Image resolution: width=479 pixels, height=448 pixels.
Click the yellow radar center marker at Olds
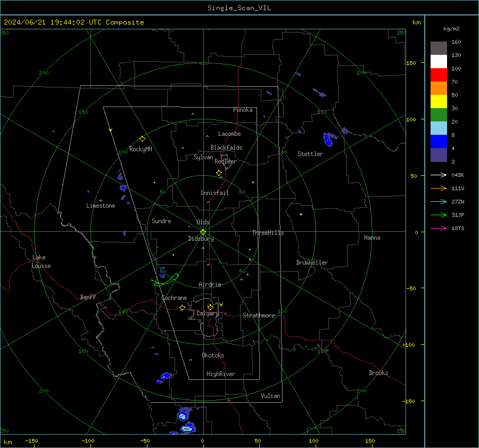point(203,232)
